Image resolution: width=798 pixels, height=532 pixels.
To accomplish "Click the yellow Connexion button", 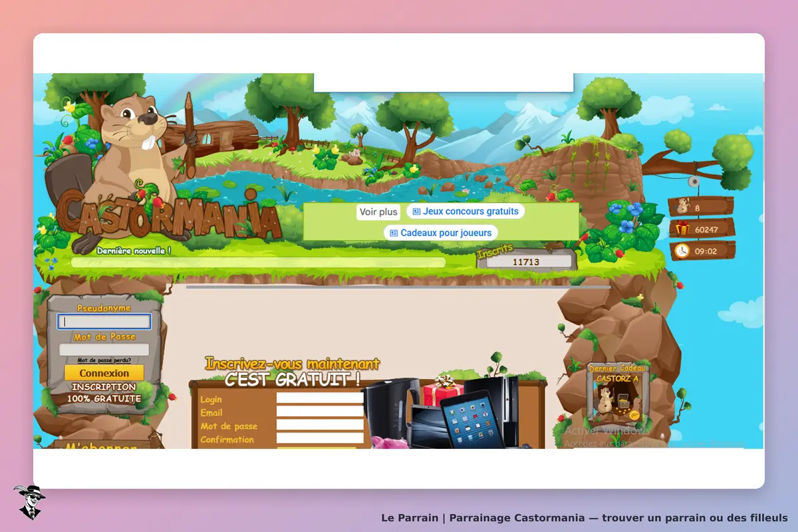I will (x=104, y=373).
